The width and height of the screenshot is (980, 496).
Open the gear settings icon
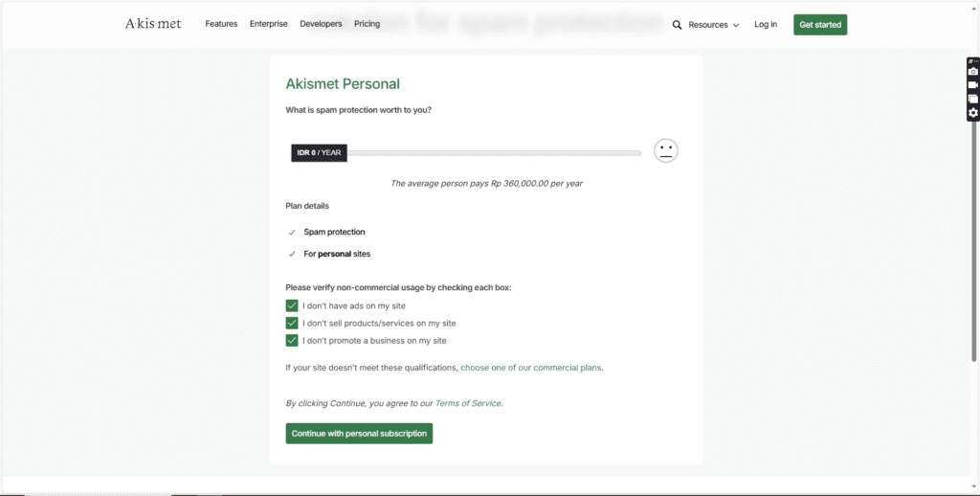coord(973,113)
